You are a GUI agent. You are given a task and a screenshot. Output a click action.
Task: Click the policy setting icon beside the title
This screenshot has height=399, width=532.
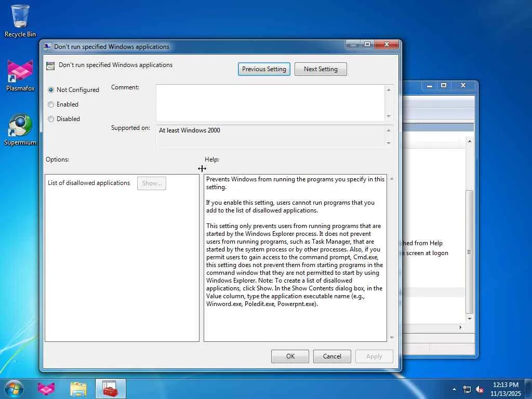(50, 66)
